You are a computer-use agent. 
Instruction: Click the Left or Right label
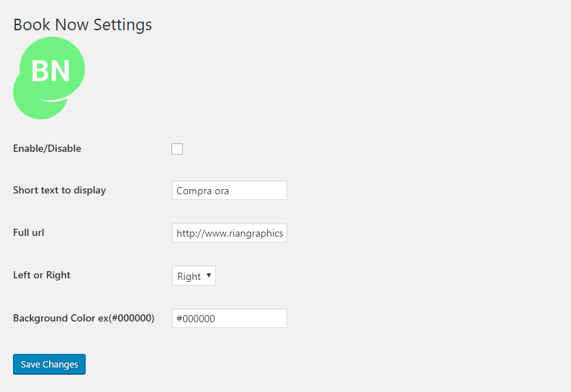coord(42,275)
